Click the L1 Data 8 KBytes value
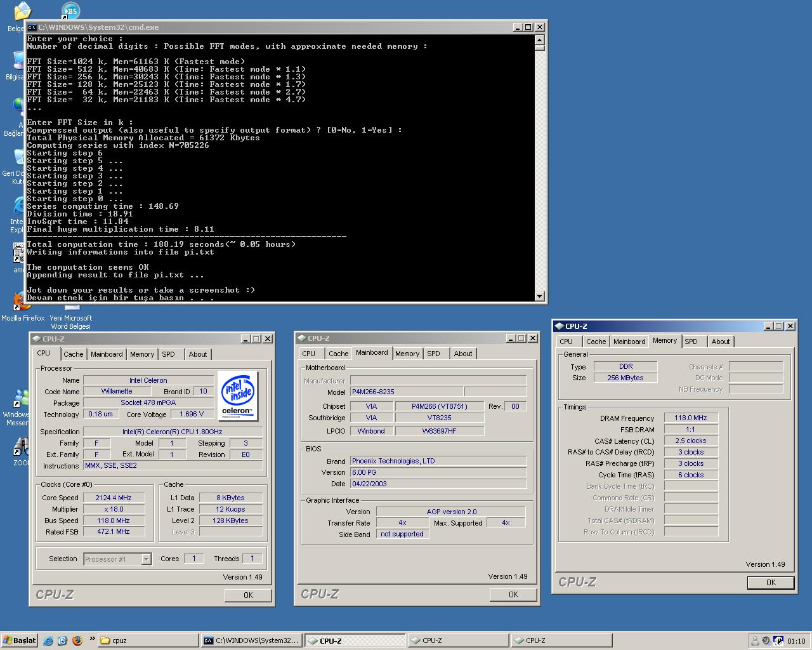 coord(230,498)
